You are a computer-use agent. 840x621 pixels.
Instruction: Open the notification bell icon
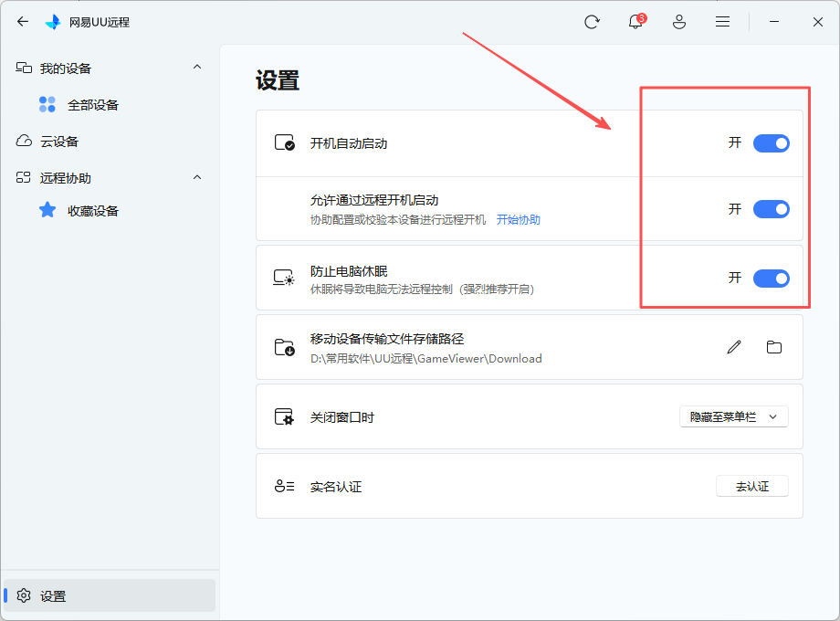tap(635, 21)
